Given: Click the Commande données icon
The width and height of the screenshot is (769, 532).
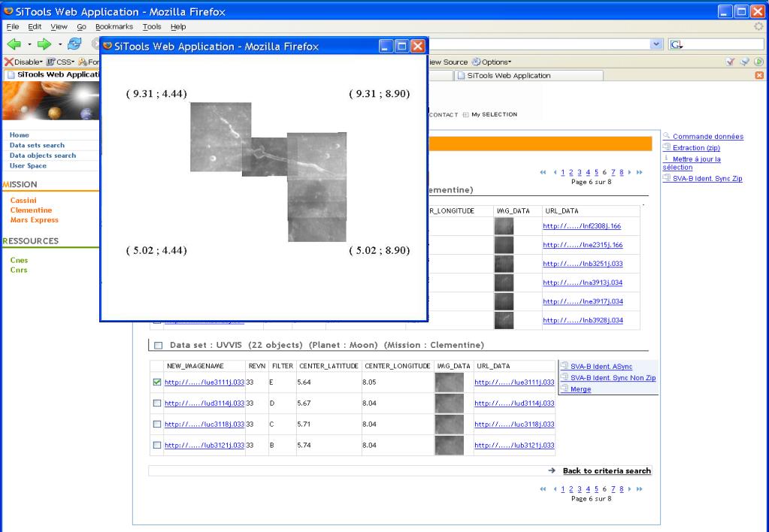Looking at the screenshot, I should point(667,136).
